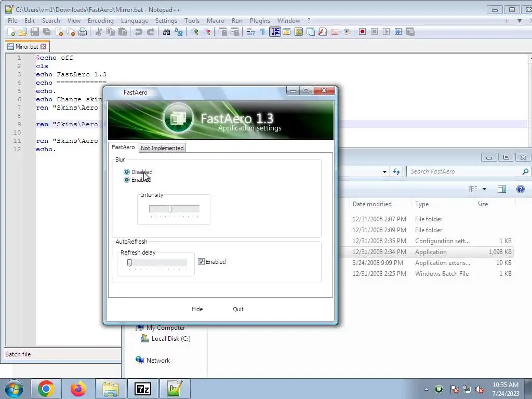
Task: Select Network in Explorer navigation pane
Action: pos(153,361)
